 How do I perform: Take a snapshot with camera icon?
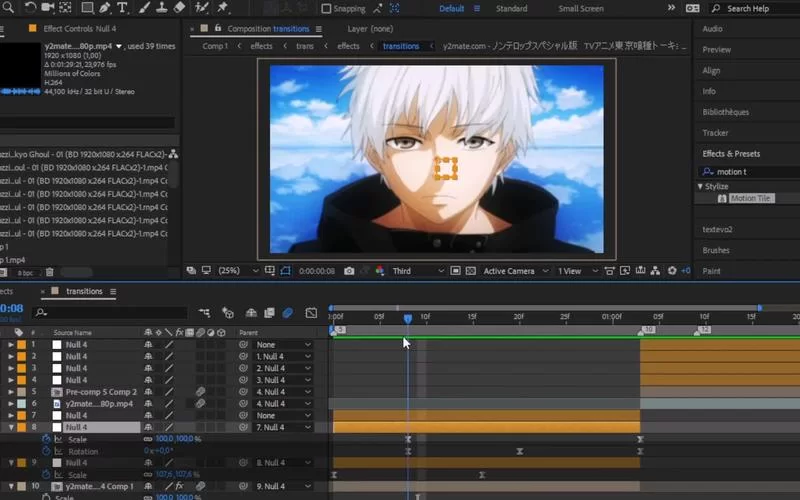[x=349, y=271]
